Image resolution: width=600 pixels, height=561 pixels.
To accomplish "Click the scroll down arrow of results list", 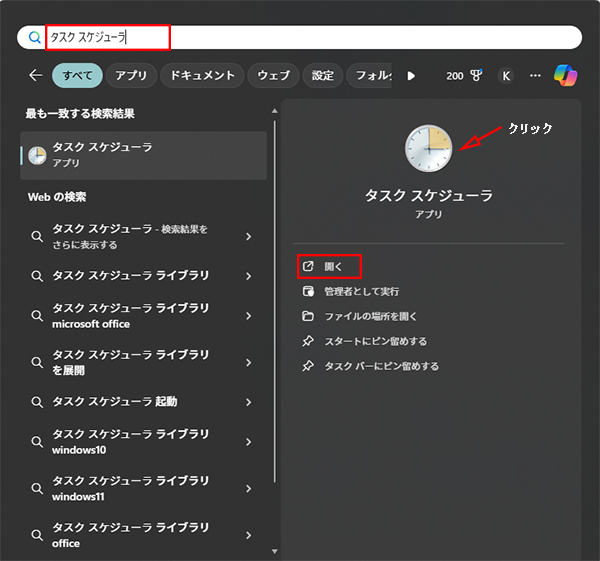I will point(274,551).
